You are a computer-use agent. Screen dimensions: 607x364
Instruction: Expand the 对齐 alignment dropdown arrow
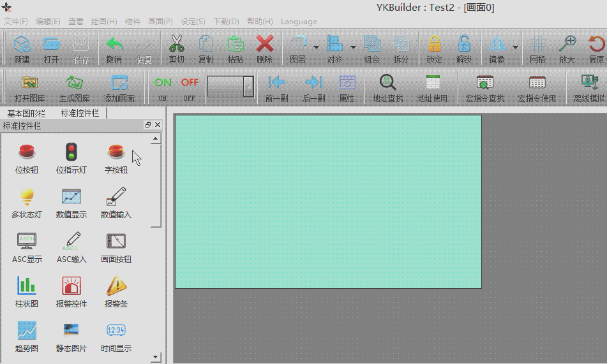[353, 47]
